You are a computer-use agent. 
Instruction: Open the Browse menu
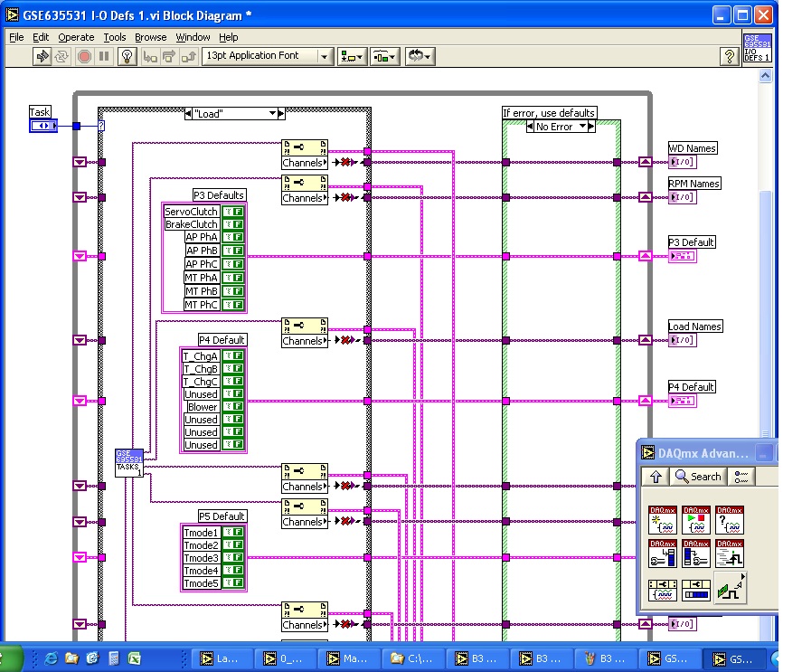(x=150, y=37)
